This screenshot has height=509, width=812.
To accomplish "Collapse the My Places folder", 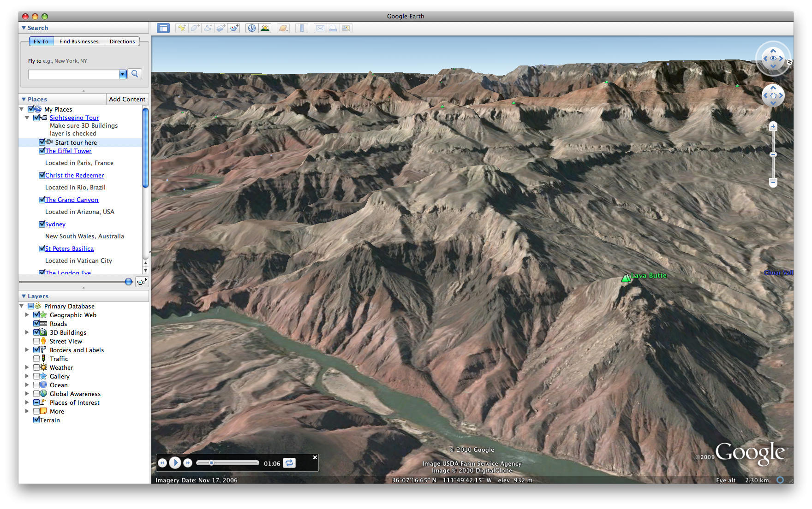I will point(22,109).
